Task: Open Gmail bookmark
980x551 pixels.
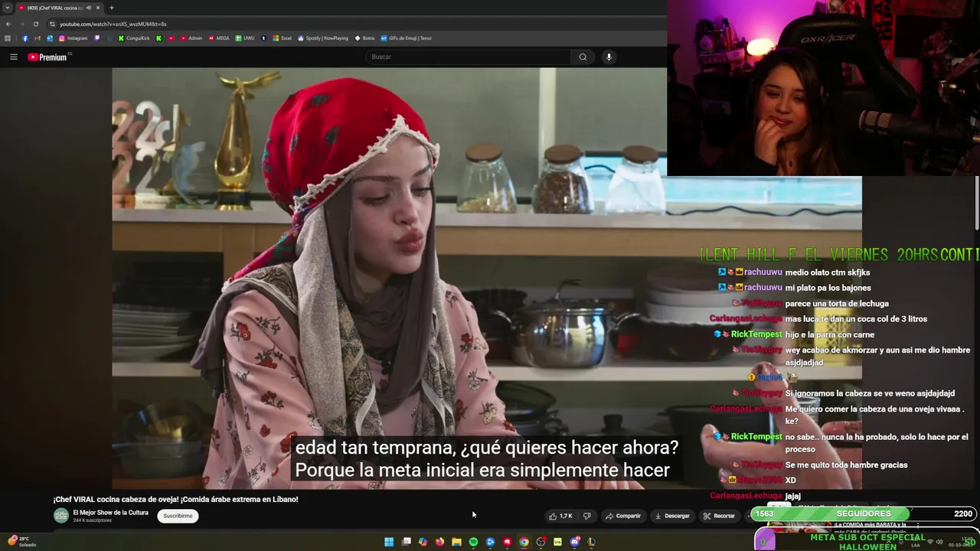Action: tap(38, 38)
